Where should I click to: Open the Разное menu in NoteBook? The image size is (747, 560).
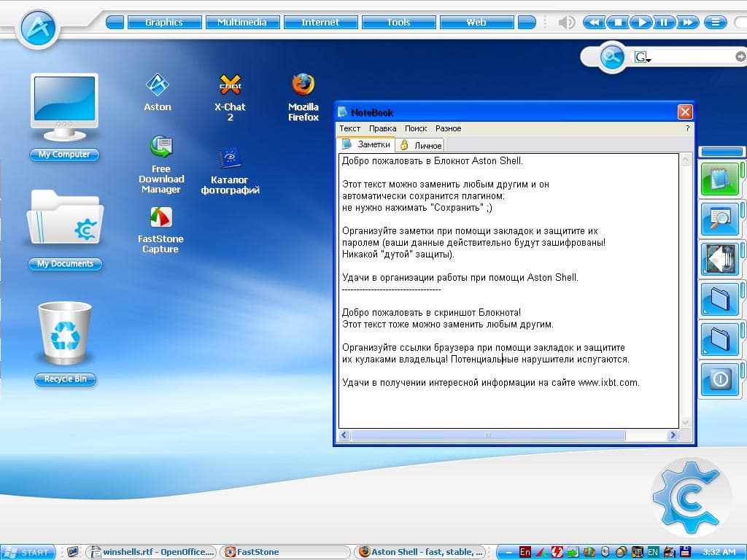coord(449,128)
